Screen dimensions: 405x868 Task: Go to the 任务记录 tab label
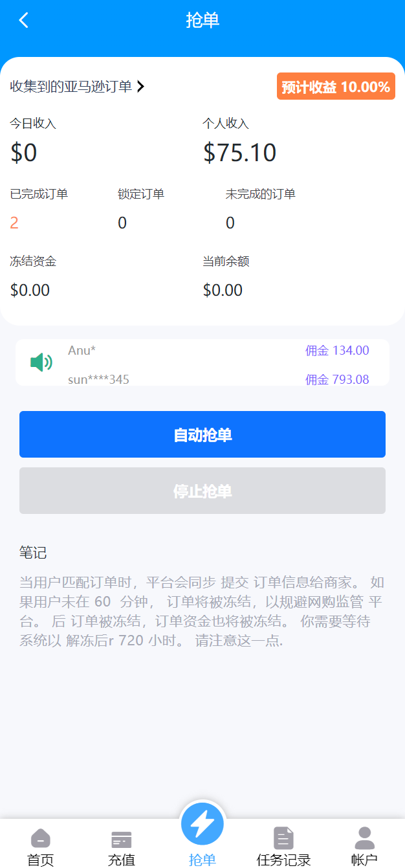click(283, 860)
